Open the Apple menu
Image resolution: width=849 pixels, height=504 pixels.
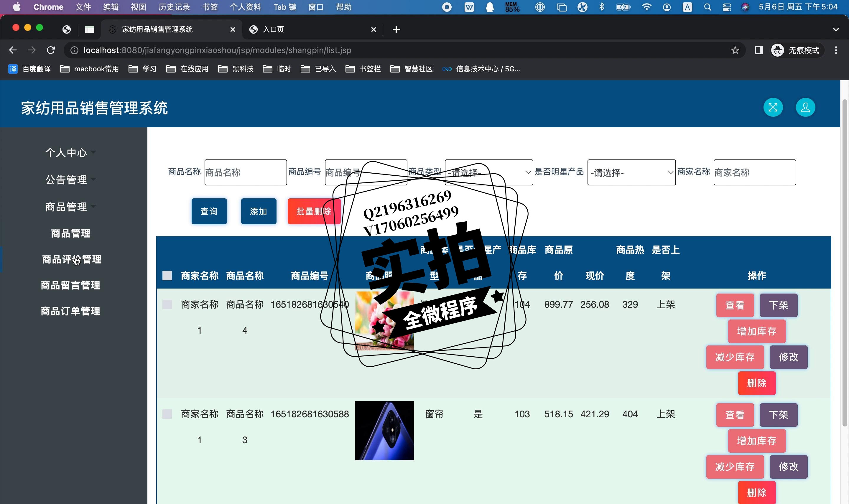(17, 7)
